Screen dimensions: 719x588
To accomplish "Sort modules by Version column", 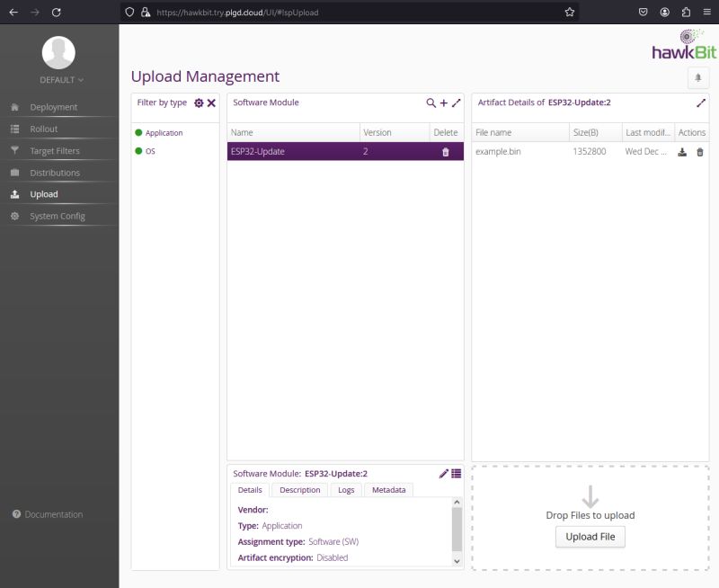I will tap(395, 132).
